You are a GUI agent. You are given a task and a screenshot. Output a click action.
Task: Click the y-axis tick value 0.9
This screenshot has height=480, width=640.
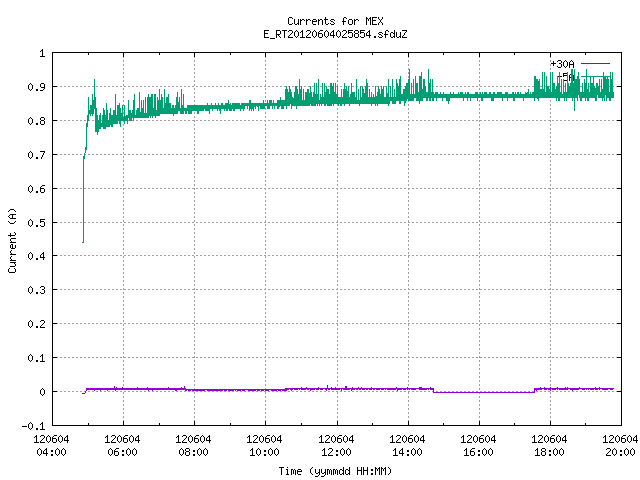pyautogui.click(x=36, y=87)
